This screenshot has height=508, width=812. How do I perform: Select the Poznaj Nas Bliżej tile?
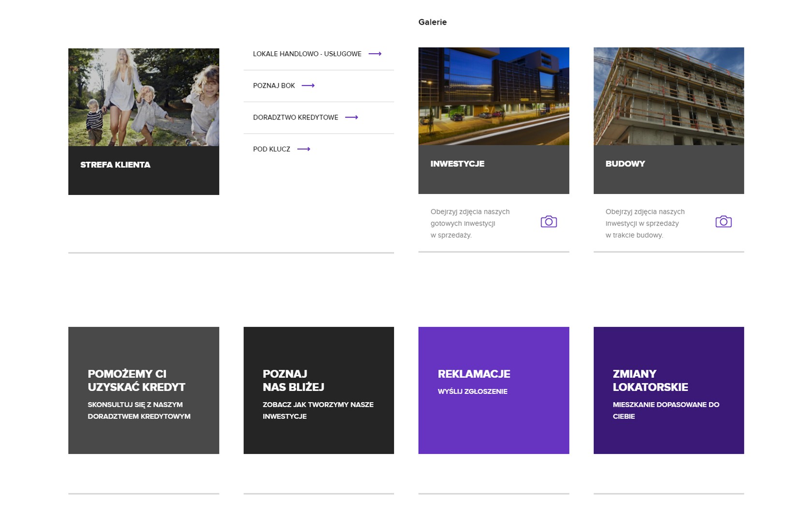coord(319,390)
